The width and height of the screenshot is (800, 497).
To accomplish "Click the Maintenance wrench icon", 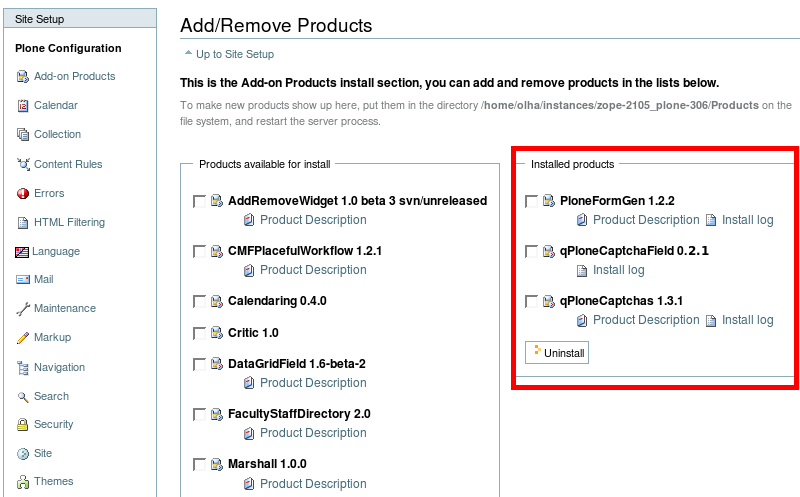I will point(23,309).
